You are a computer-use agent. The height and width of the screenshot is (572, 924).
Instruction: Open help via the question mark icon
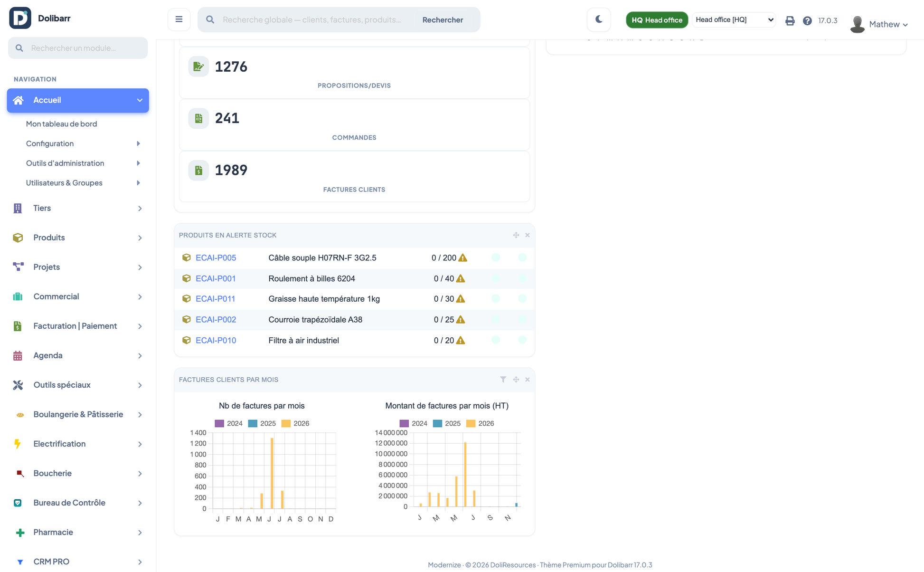807,20
